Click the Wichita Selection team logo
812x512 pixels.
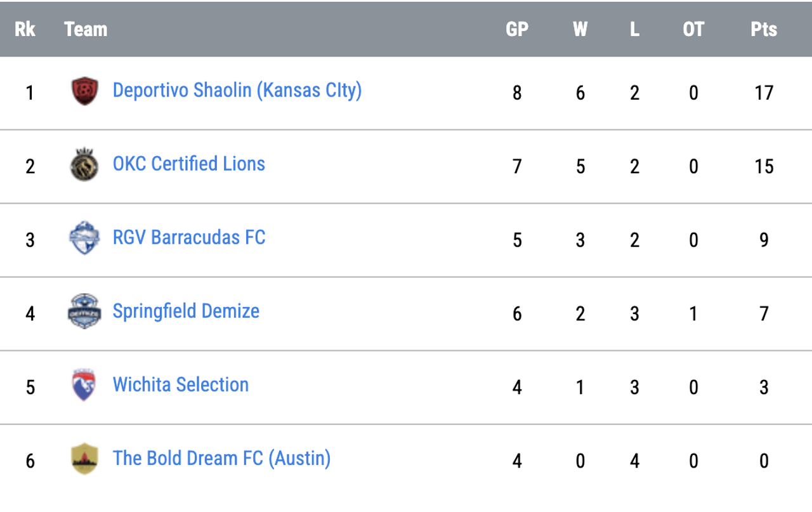(x=84, y=385)
